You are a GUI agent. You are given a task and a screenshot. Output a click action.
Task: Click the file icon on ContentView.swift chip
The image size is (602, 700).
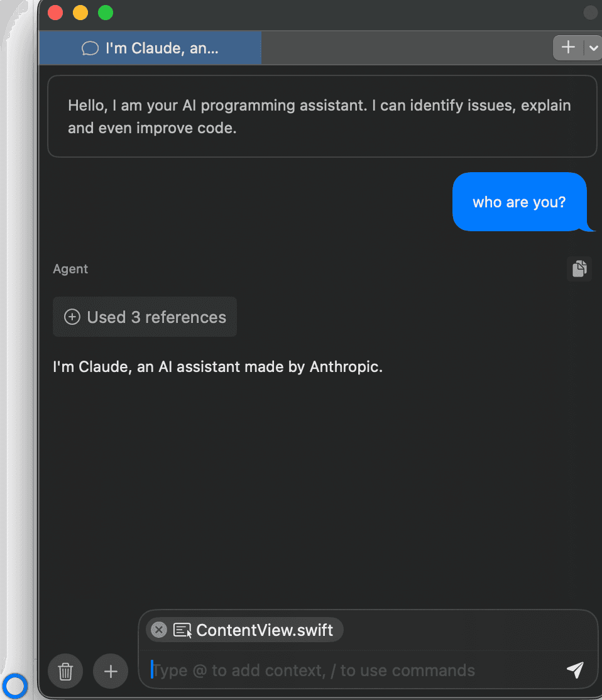(x=182, y=630)
